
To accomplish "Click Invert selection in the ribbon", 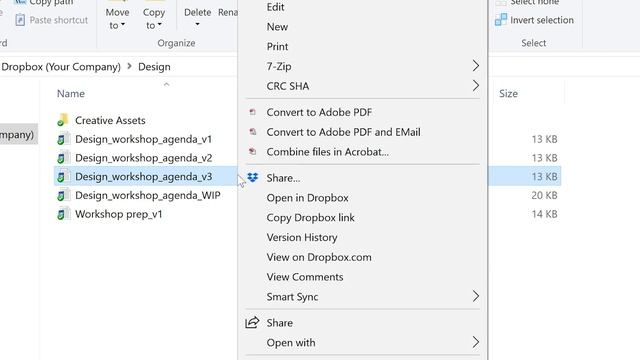I will tap(534, 20).
